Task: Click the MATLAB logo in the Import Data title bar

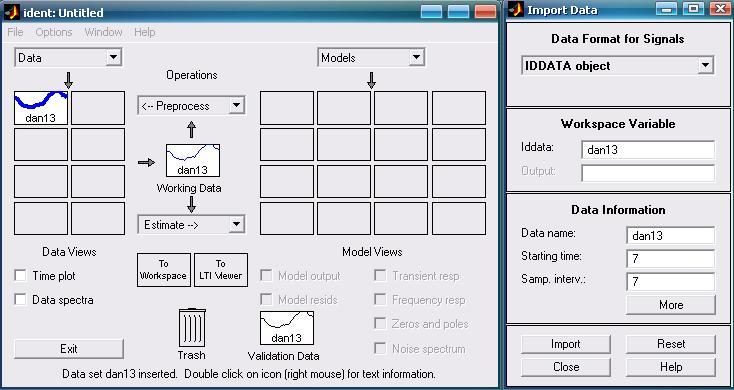Action: tap(516, 10)
